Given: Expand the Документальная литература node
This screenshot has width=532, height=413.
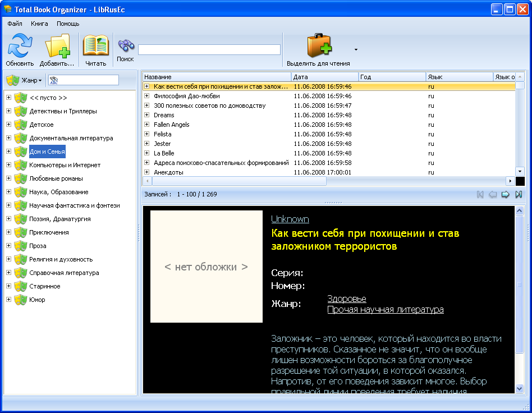Looking at the screenshot, I should (9, 138).
